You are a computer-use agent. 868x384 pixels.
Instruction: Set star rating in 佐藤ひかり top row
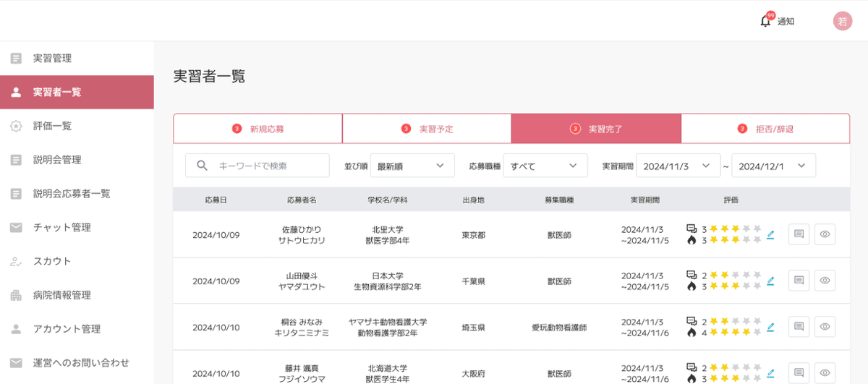(735, 229)
